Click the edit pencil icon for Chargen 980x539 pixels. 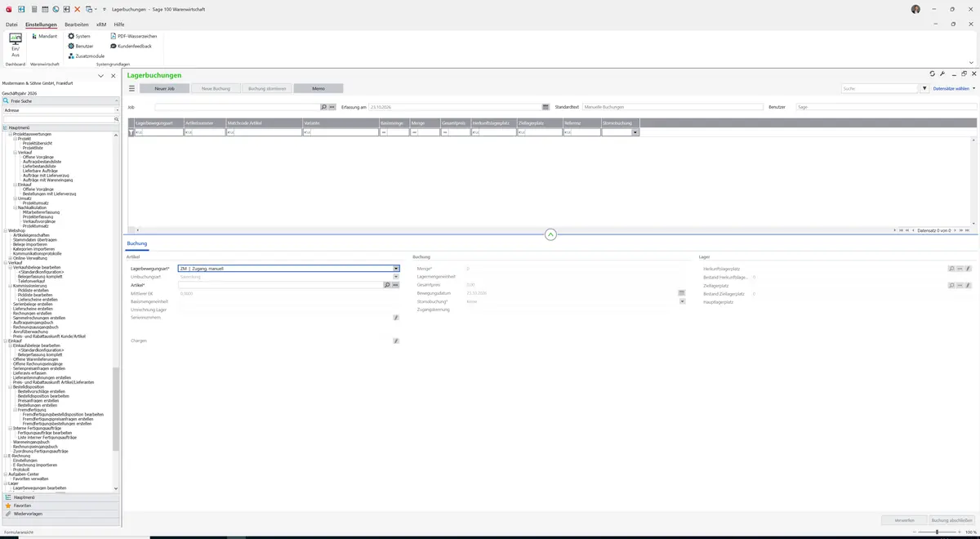click(x=396, y=341)
